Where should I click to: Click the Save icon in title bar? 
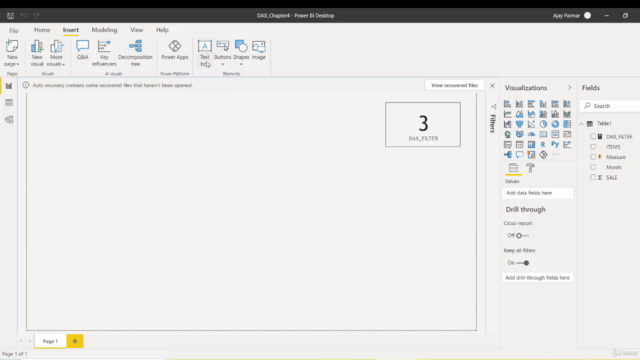coord(11,16)
